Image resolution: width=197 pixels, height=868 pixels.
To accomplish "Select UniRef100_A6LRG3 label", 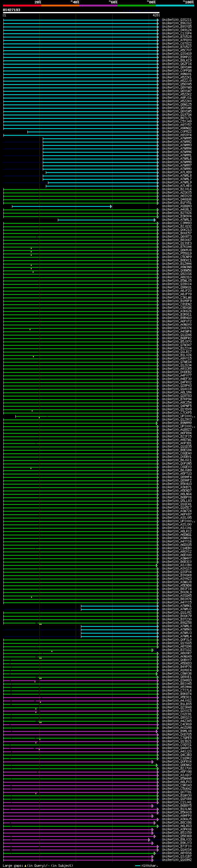I will click(177, 826).
